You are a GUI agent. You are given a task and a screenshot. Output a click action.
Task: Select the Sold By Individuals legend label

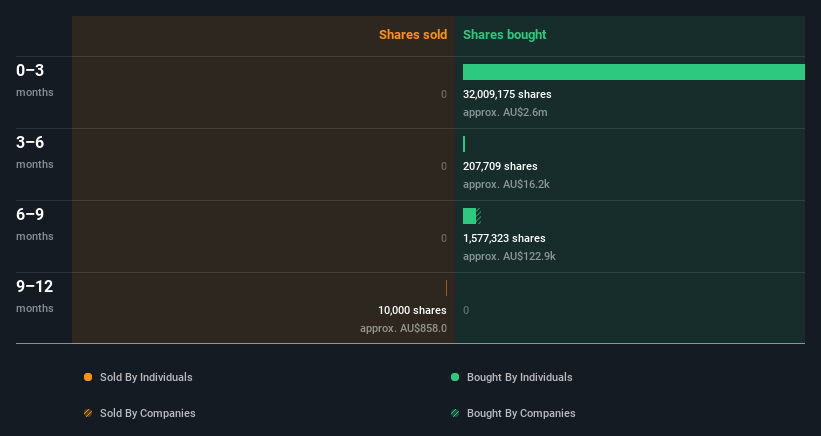pyautogui.click(x=146, y=377)
